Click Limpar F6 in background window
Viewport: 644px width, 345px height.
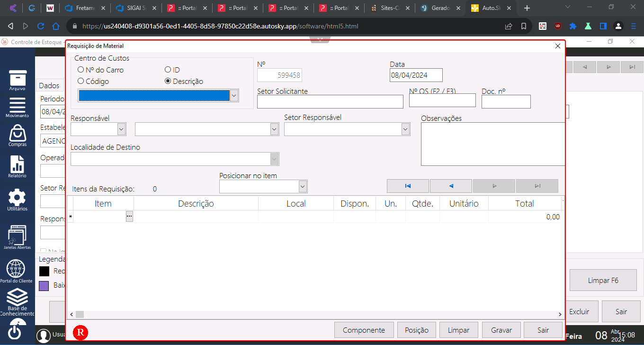pyautogui.click(x=603, y=280)
